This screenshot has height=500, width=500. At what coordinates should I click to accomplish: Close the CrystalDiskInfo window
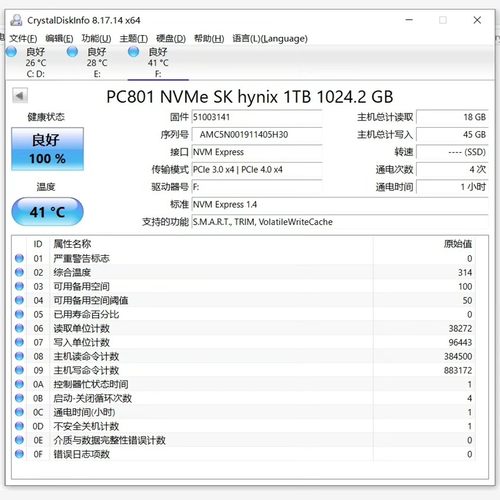click(477, 20)
